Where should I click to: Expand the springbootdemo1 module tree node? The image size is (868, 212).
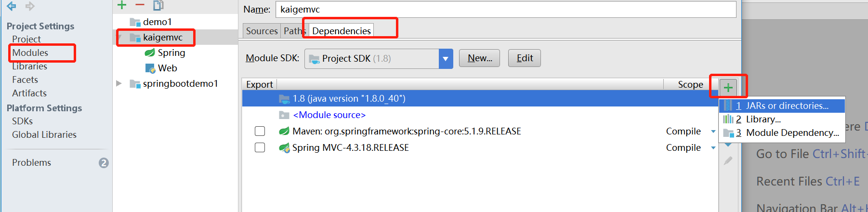(119, 83)
